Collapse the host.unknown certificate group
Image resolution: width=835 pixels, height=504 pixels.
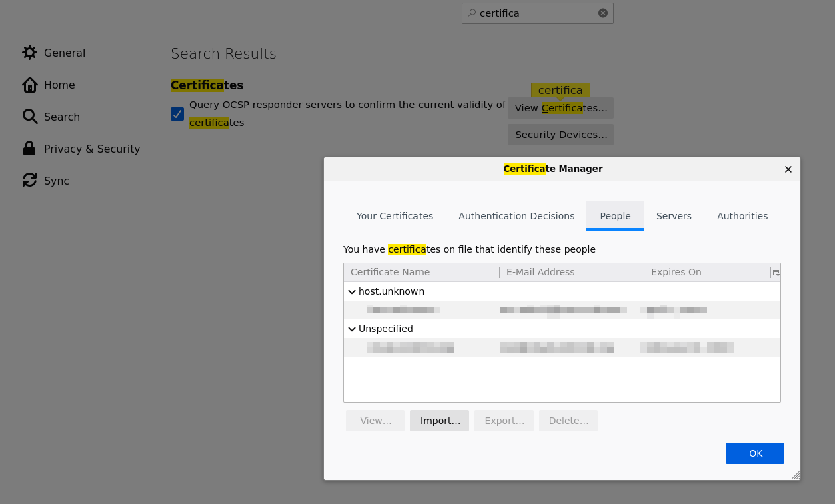[352, 292]
